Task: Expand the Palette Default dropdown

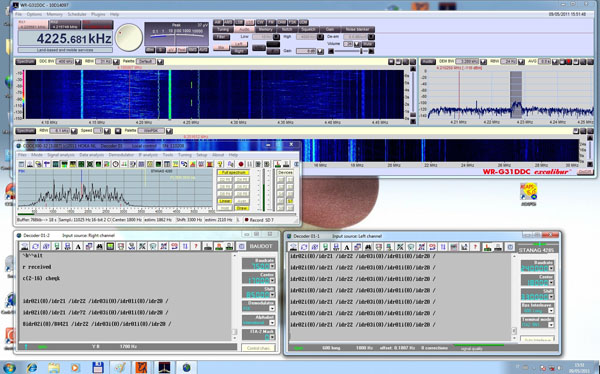Action: 160,62
